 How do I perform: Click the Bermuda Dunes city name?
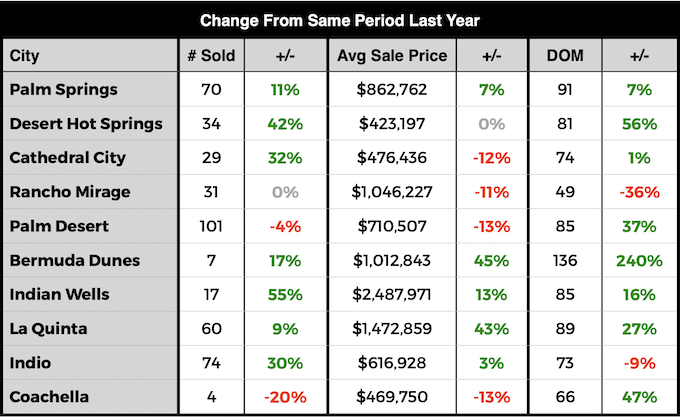click(x=74, y=260)
